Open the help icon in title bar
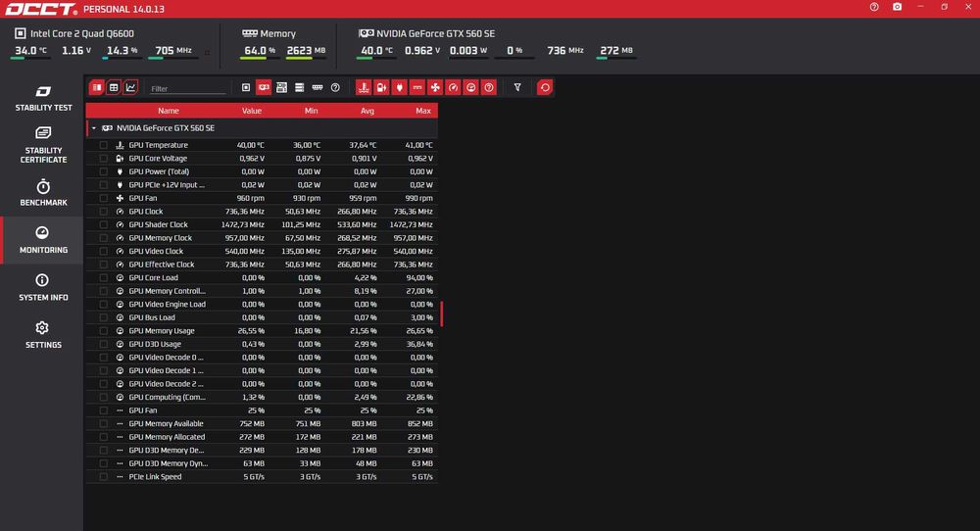The image size is (980, 531). tap(874, 7)
